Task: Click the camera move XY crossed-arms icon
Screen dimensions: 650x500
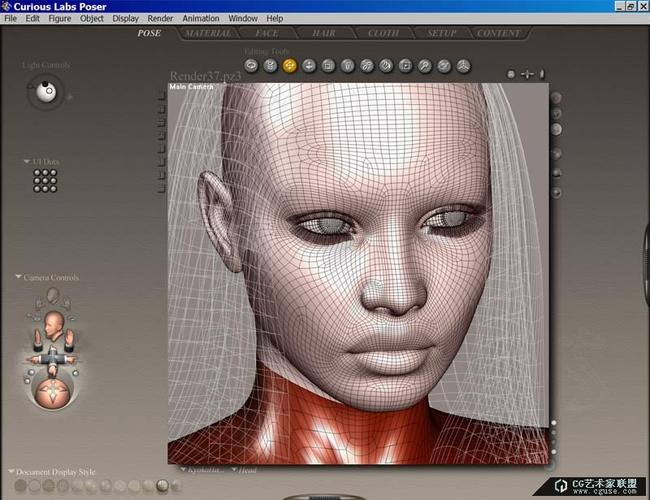Action: (x=53, y=358)
